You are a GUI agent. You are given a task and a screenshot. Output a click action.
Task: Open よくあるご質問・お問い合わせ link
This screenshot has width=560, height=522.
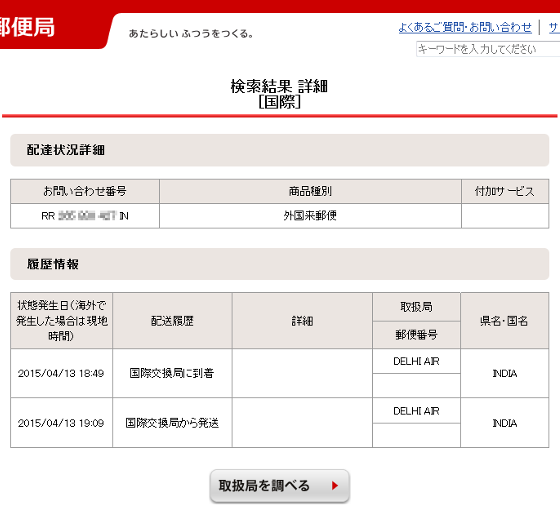[465, 27]
